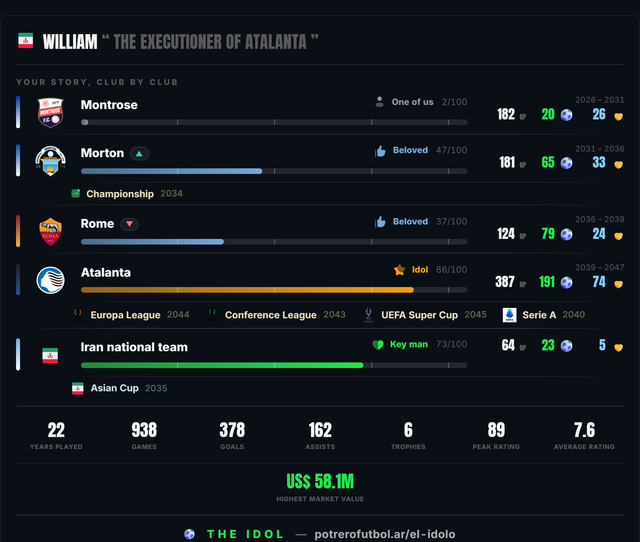Click the Idol star icon for Atalanta

click(399, 269)
